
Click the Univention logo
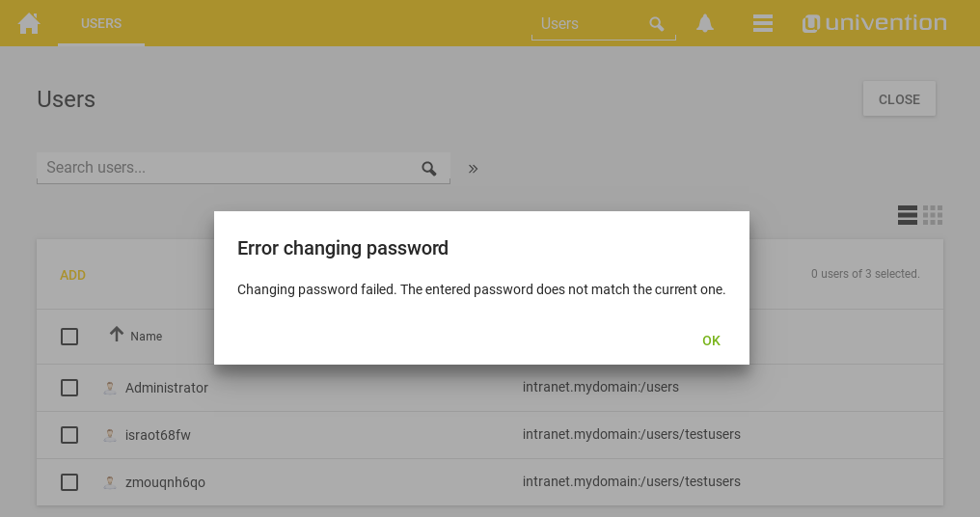pos(874,23)
